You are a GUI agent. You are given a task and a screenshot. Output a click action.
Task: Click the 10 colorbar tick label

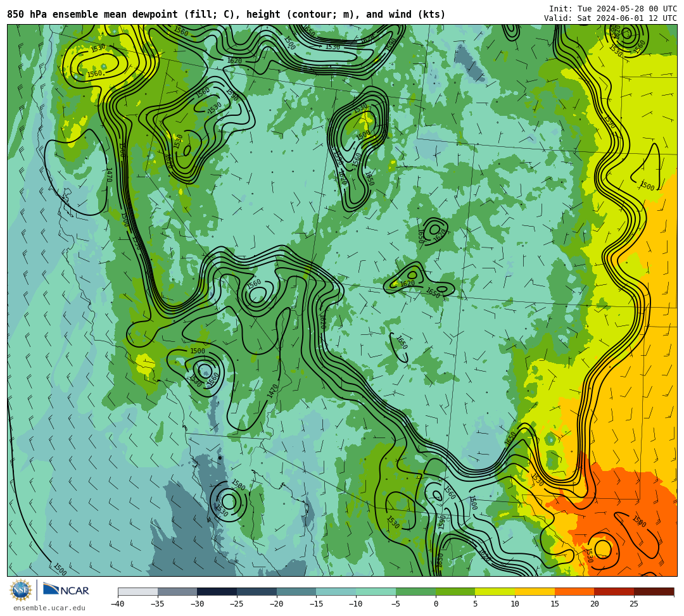(x=515, y=604)
